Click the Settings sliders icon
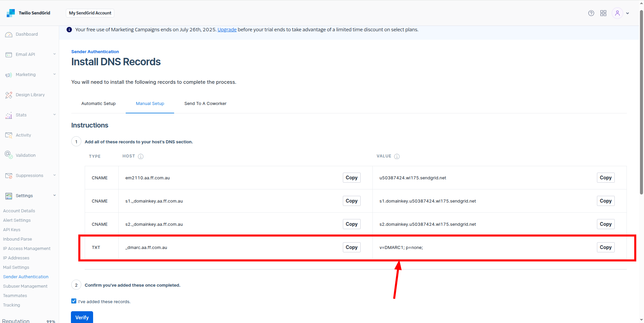The height and width of the screenshot is (323, 644). click(9, 196)
